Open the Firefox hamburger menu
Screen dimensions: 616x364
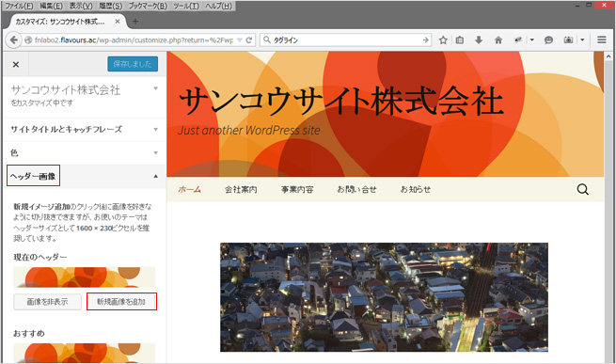pyautogui.click(x=602, y=40)
